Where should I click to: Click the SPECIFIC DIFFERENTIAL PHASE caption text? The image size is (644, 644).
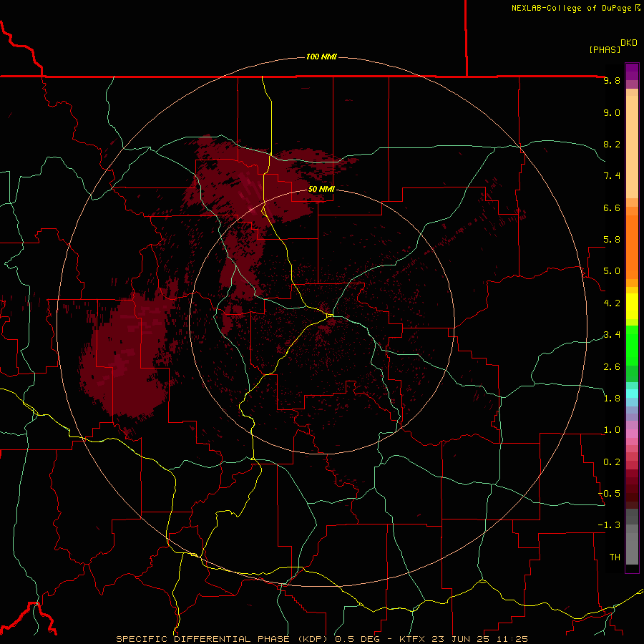pyautogui.click(x=204, y=639)
